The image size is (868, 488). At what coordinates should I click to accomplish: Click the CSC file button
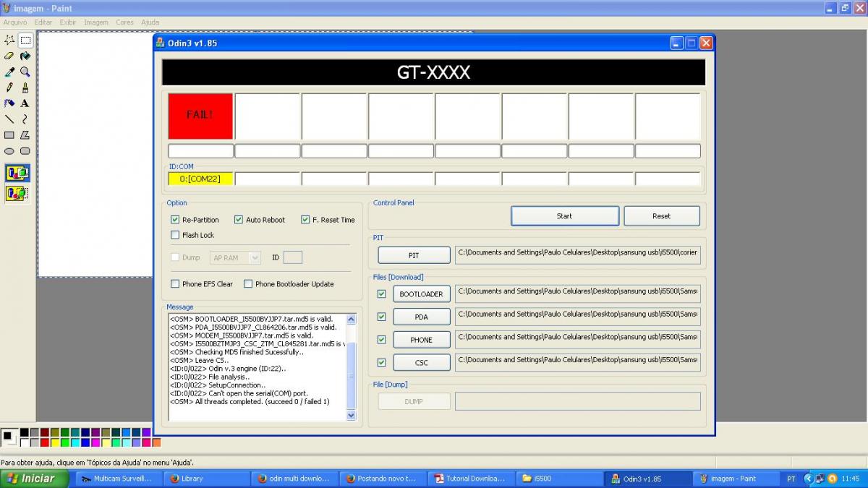tap(422, 362)
